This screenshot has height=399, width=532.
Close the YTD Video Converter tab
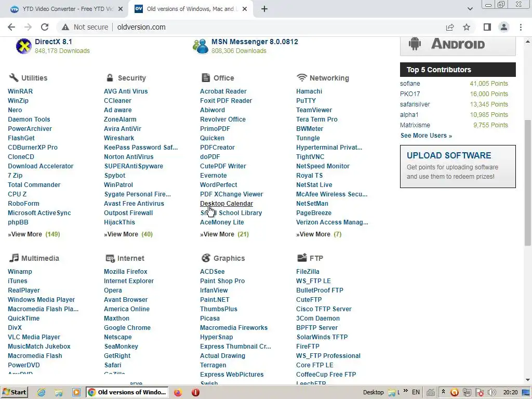point(121,9)
